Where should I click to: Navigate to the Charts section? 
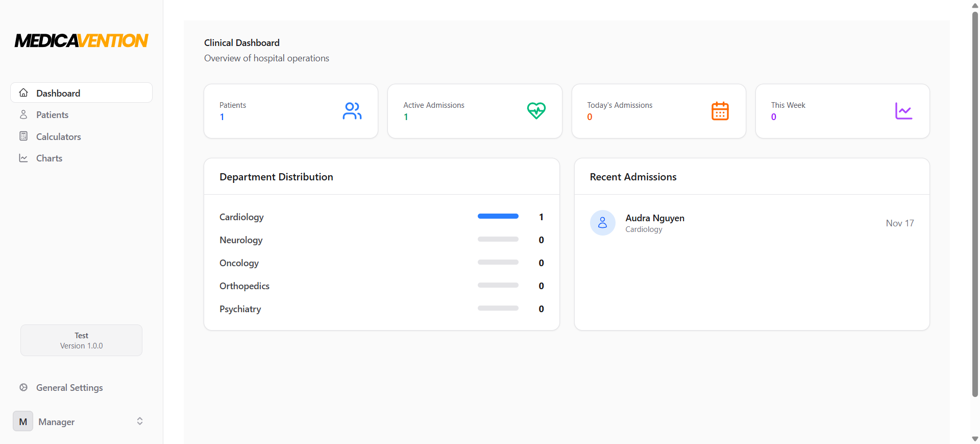click(81, 158)
